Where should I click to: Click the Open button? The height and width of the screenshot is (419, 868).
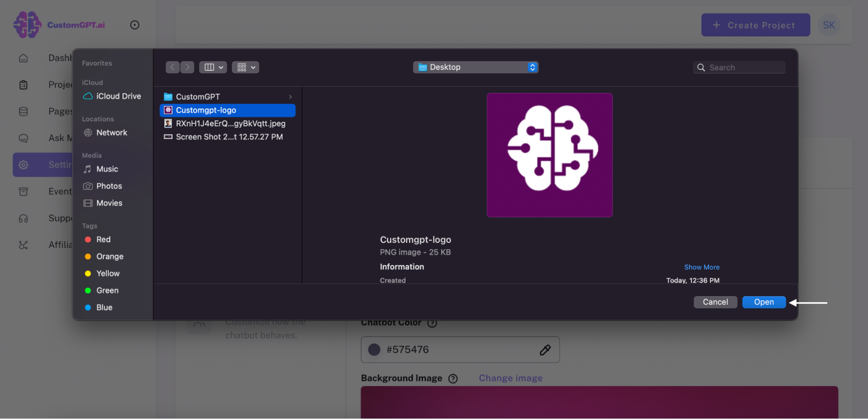764,302
